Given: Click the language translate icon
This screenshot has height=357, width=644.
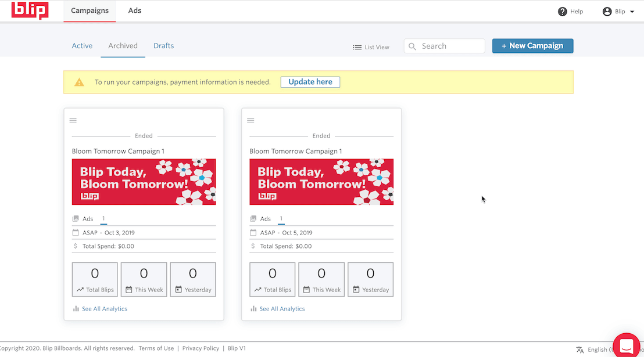Looking at the screenshot, I should pyautogui.click(x=580, y=349).
